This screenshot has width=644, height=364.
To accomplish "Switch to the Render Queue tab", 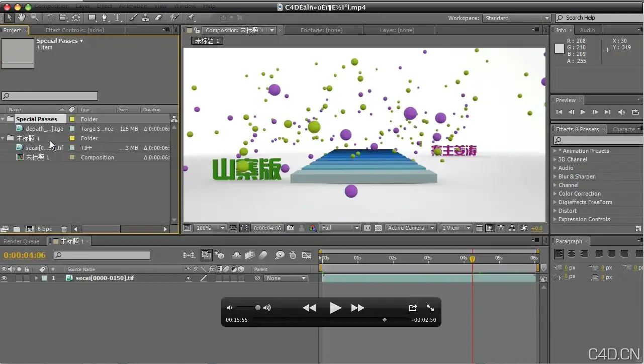I will [22, 241].
